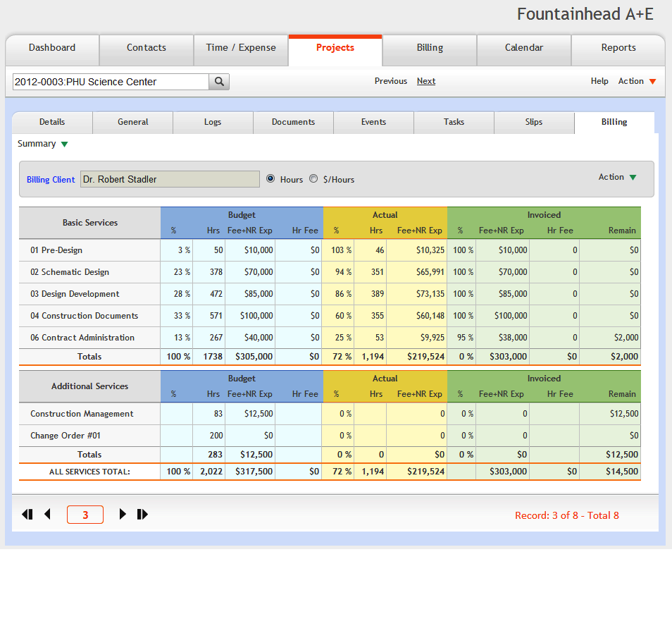Open the Reports main tab
Screen dimensions: 672x626
(618, 48)
